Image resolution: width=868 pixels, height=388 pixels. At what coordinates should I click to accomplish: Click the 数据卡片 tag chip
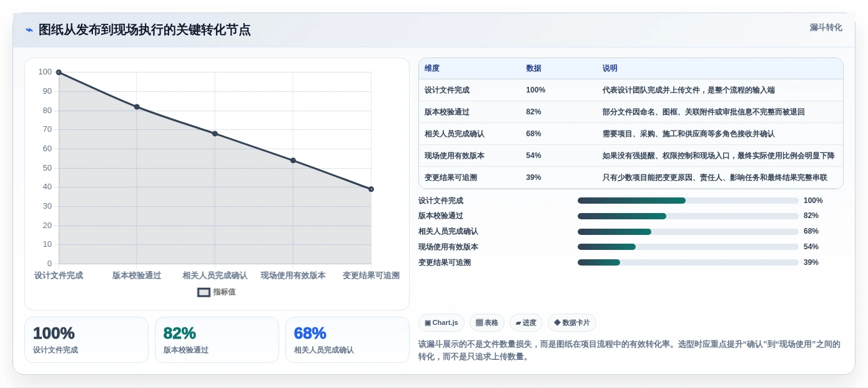pos(572,322)
